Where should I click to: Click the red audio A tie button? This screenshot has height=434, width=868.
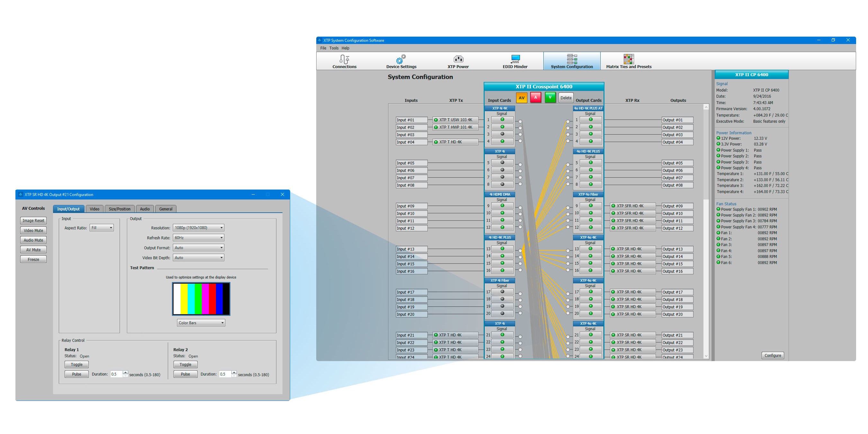click(535, 98)
